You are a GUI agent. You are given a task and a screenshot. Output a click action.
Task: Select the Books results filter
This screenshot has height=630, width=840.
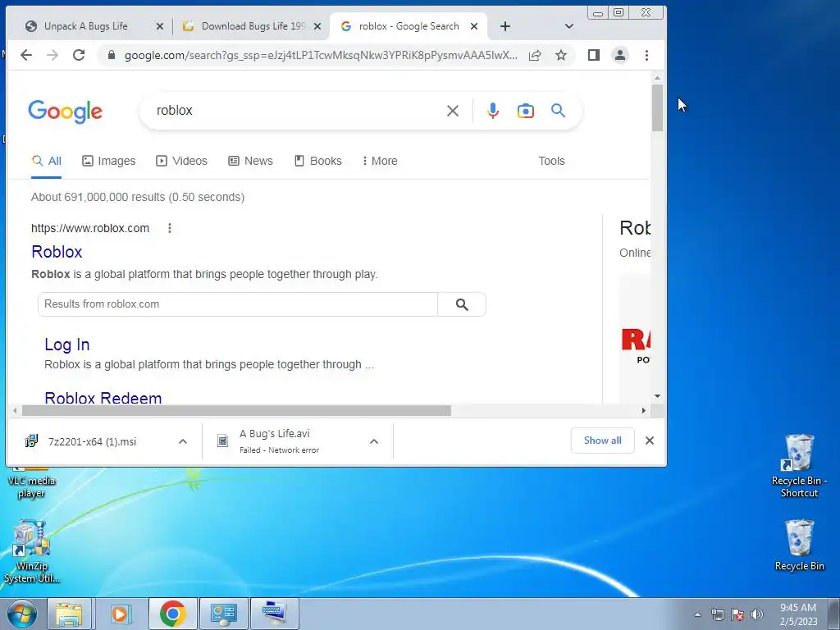pyautogui.click(x=317, y=161)
